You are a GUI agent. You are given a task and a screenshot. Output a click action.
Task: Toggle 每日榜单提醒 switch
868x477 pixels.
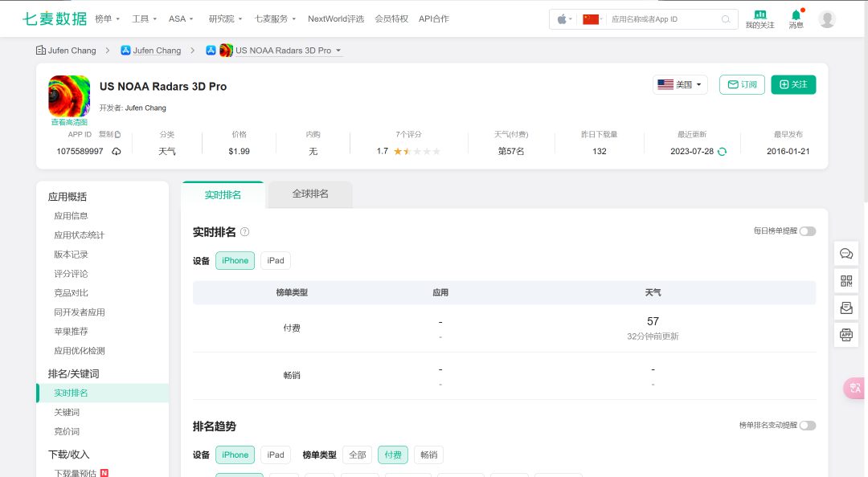(808, 231)
